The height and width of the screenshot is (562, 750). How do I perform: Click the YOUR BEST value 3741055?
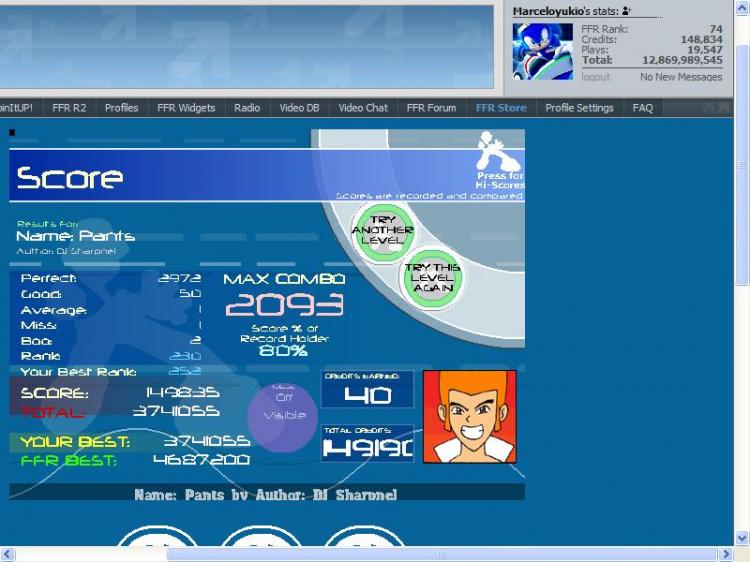[207, 441]
